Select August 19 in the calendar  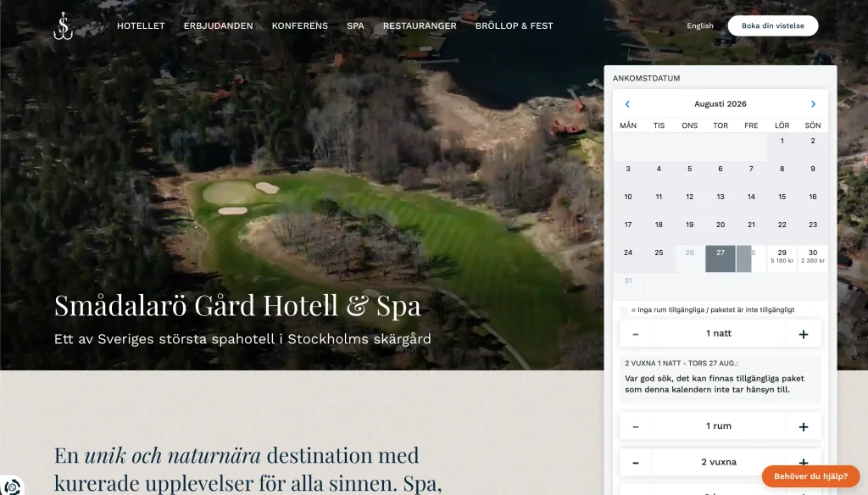690,231
